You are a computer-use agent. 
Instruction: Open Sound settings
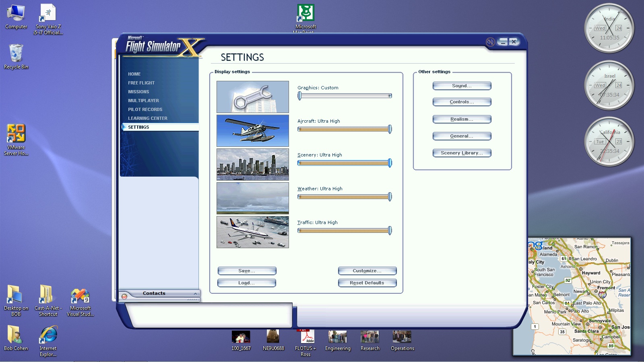(x=462, y=86)
